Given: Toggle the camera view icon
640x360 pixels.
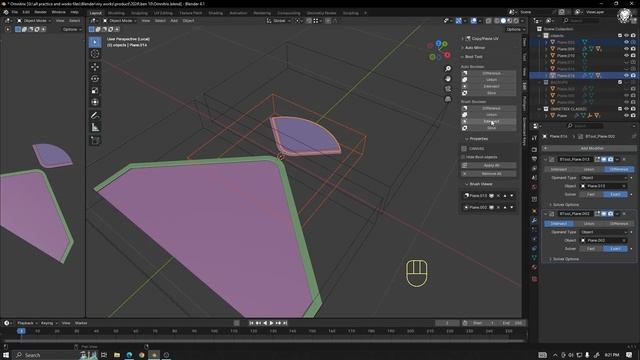Looking at the screenshot, I should (448, 89).
